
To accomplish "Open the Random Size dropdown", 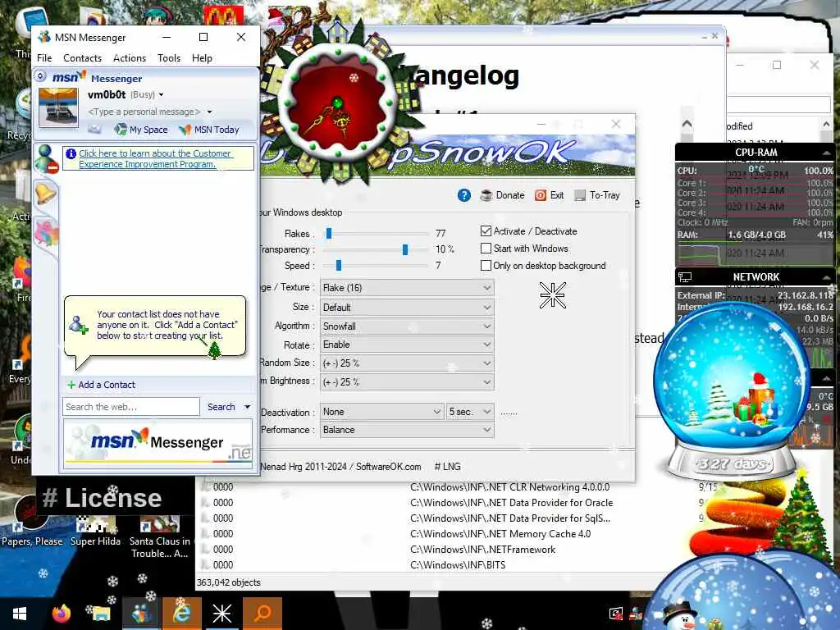I will click(407, 363).
